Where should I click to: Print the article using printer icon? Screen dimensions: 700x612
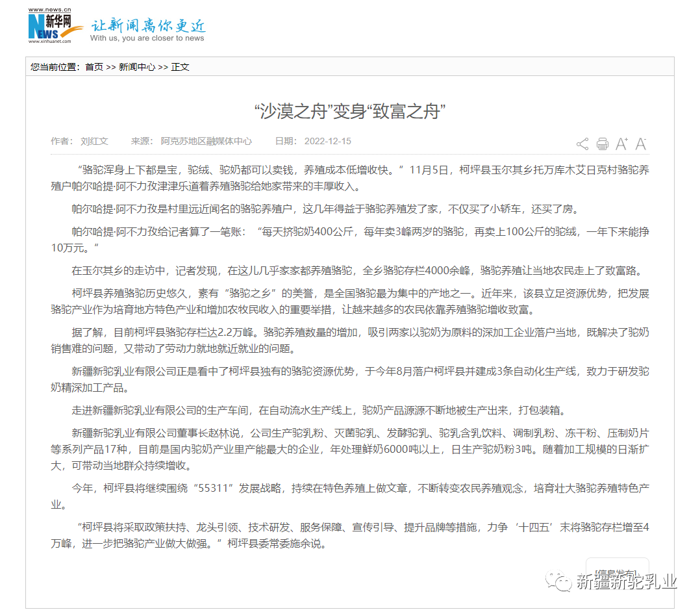(602, 144)
